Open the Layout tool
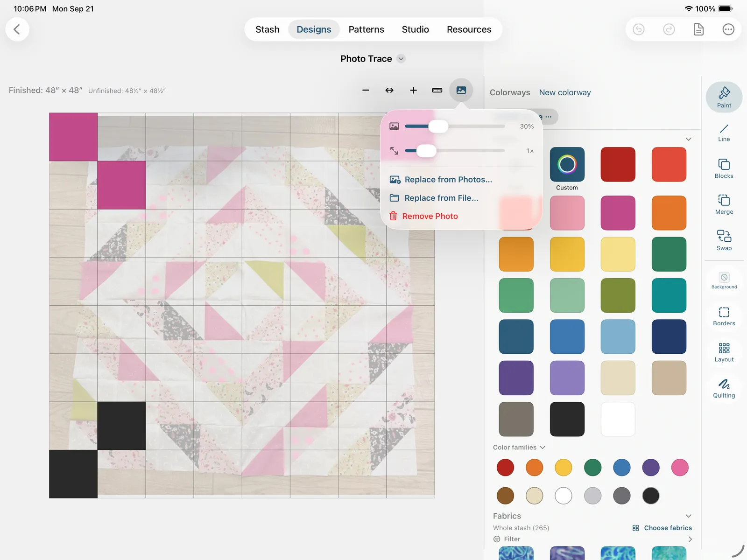Screen dimensions: 747x560 [x=724, y=352]
